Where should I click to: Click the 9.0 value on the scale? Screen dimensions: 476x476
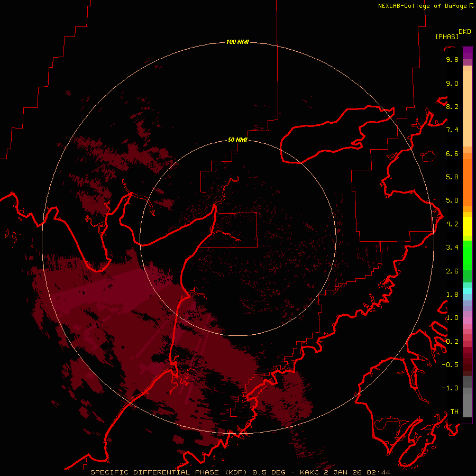point(452,83)
